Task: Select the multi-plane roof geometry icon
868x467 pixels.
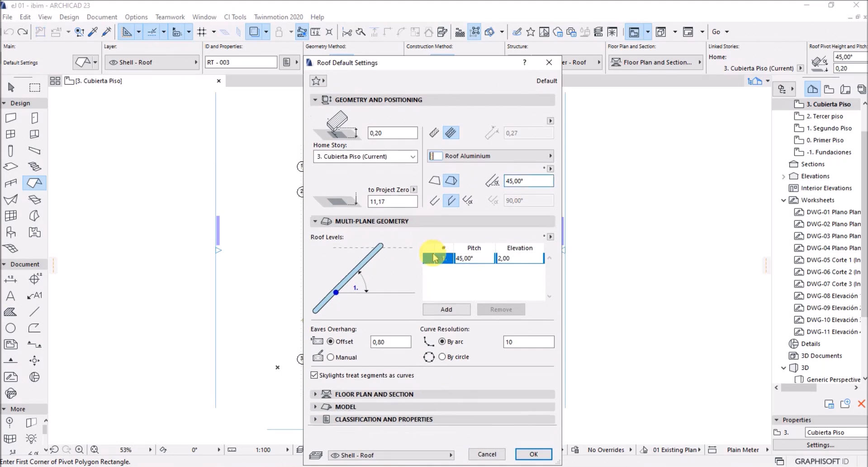Action: (451, 181)
